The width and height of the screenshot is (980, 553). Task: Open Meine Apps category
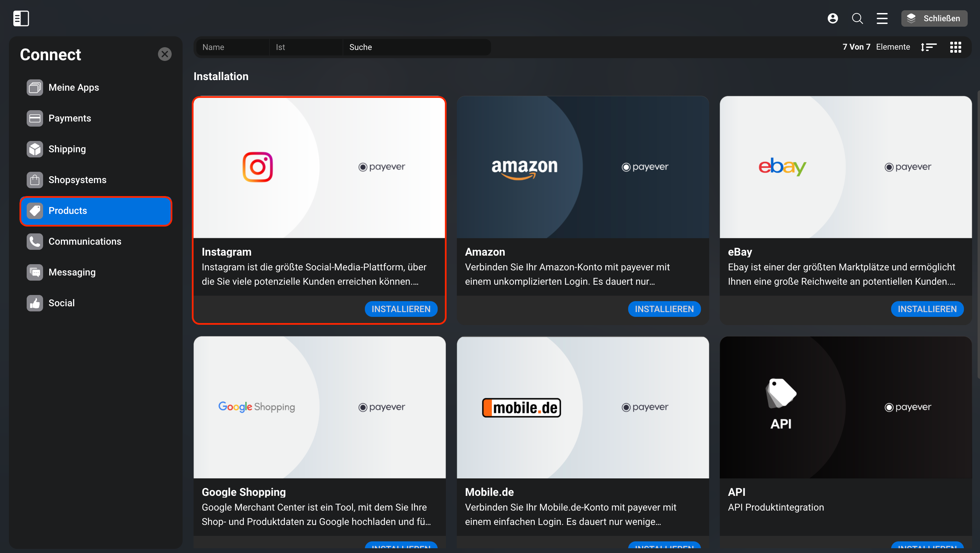click(x=96, y=88)
